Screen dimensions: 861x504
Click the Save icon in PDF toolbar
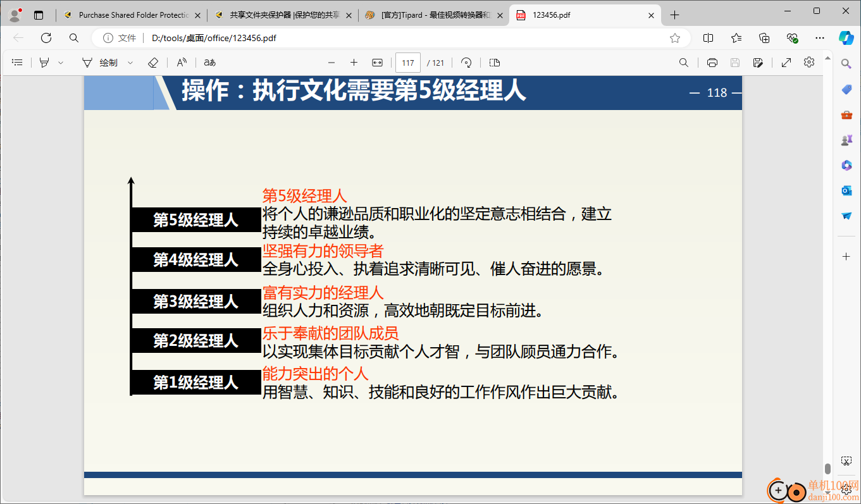click(x=735, y=63)
